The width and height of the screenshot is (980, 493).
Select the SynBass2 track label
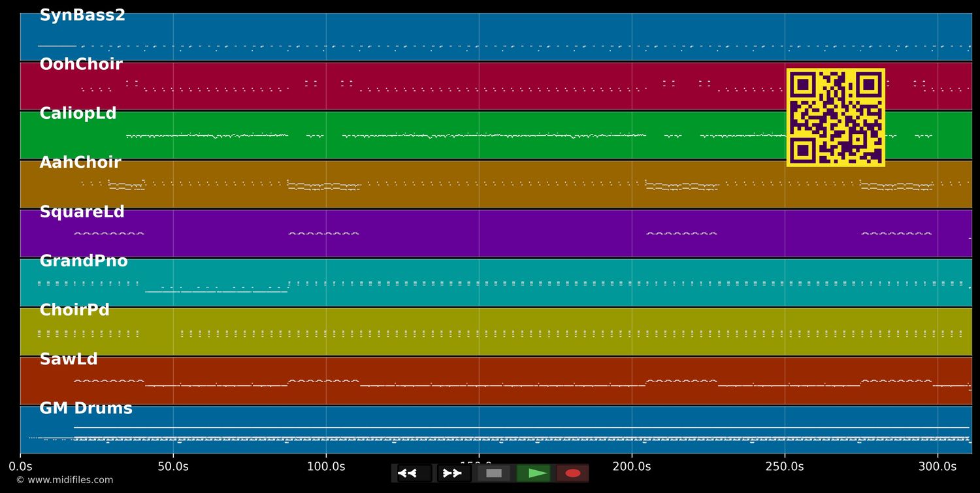(x=82, y=16)
